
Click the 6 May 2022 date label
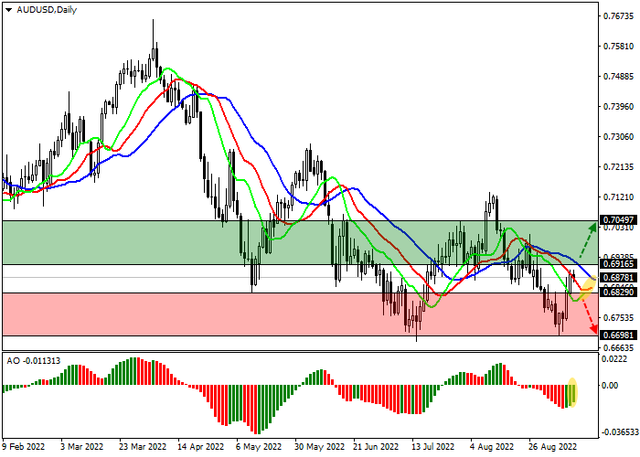pos(259,447)
